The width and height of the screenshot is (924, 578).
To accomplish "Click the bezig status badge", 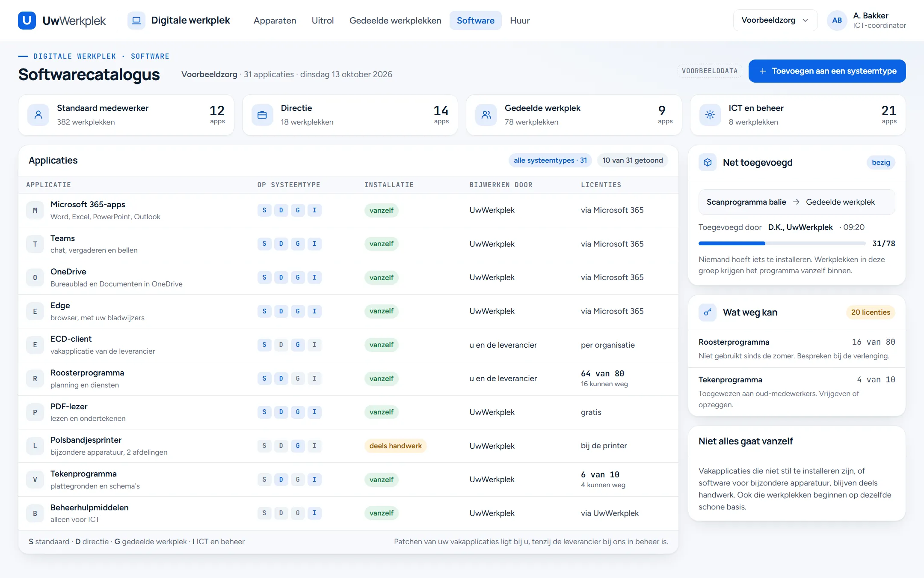I will tap(881, 162).
